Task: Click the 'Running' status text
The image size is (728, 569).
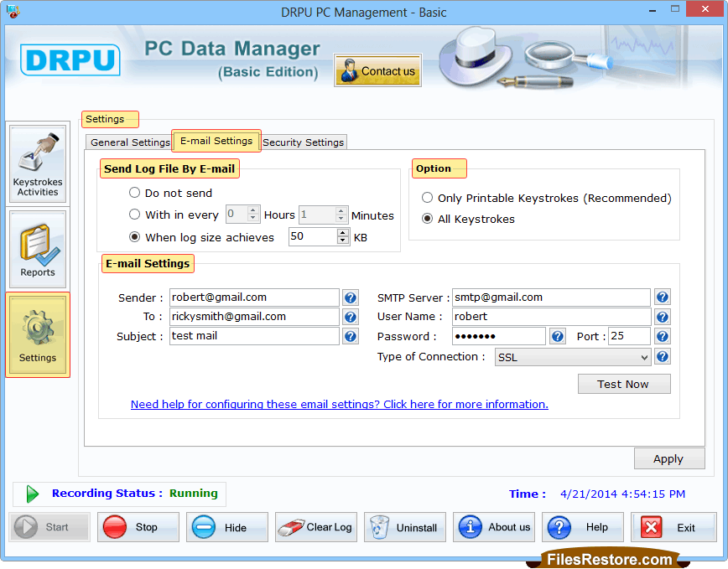Action: (194, 494)
